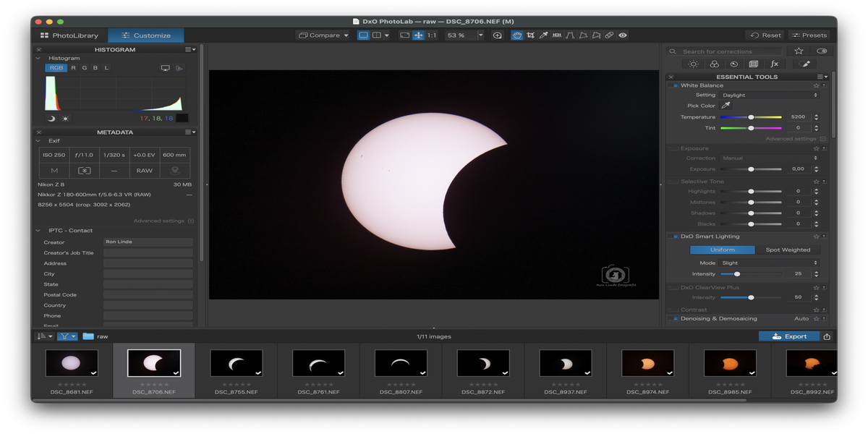Click the White Balance Pick Color eyedropper

[x=726, y=106]
